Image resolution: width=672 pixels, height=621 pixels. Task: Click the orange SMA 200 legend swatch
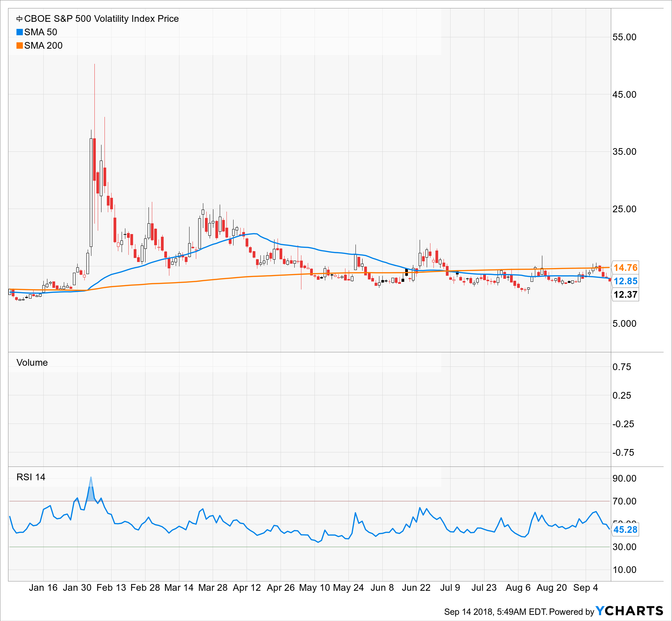[19, 45]
